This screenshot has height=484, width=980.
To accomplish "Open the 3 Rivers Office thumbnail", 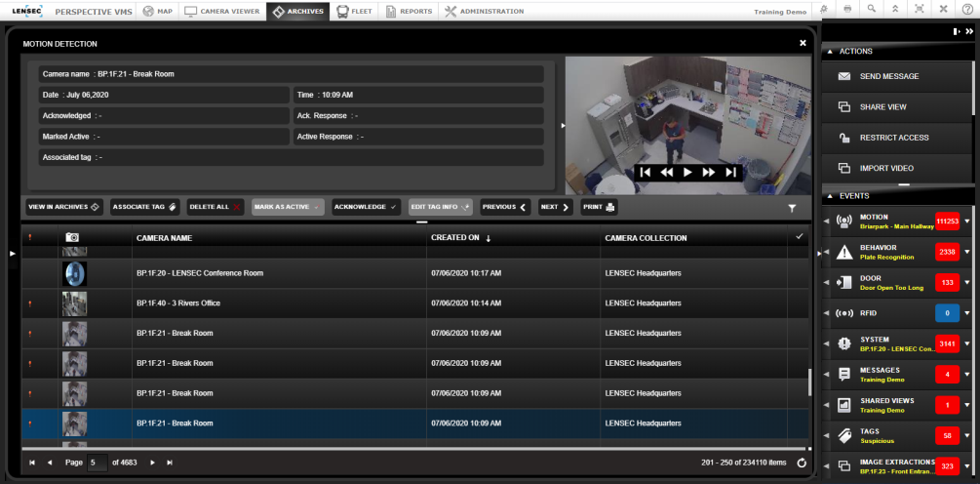I will (74, 303).
